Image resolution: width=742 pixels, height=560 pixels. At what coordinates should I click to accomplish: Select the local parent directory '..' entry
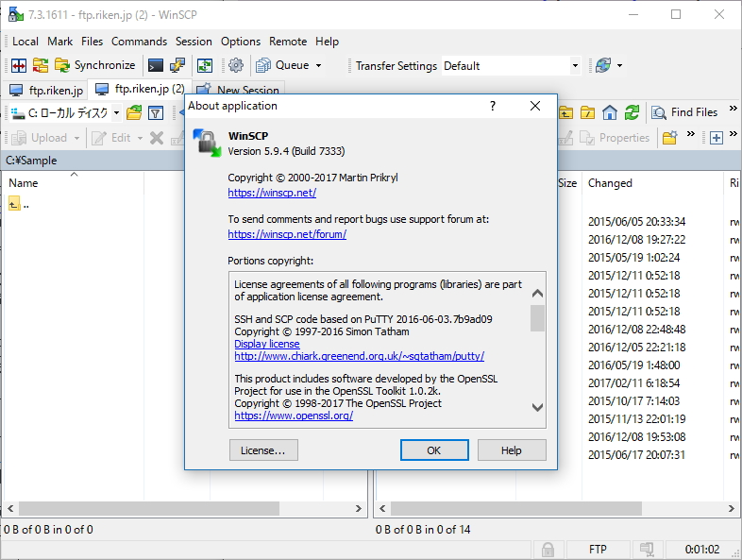(x=19, y=205)
